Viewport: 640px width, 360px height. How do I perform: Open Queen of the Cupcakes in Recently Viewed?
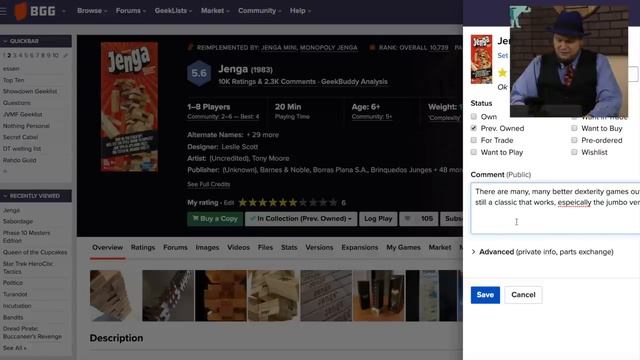coord(35,252)
